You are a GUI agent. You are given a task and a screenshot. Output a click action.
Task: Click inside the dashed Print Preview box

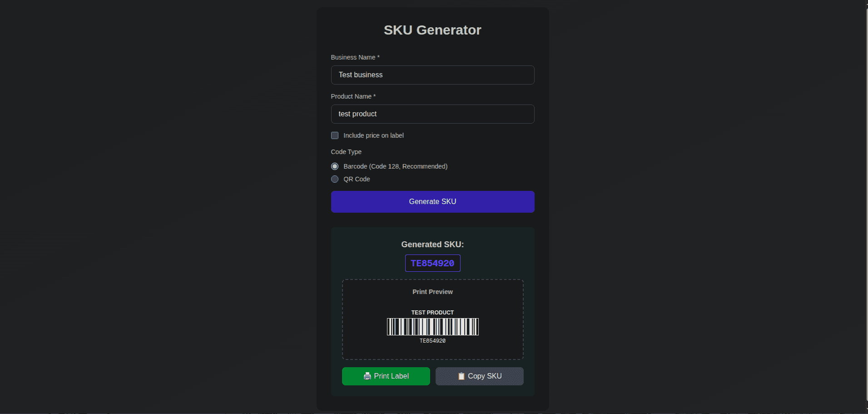coord(432,319)
